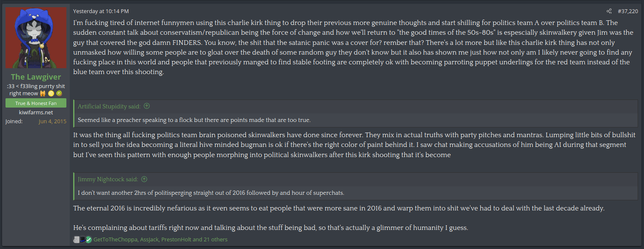Click the crying cat emoji in user title
Image resolution: width=644 pixels, height=249 pixels.
(43, 94)
